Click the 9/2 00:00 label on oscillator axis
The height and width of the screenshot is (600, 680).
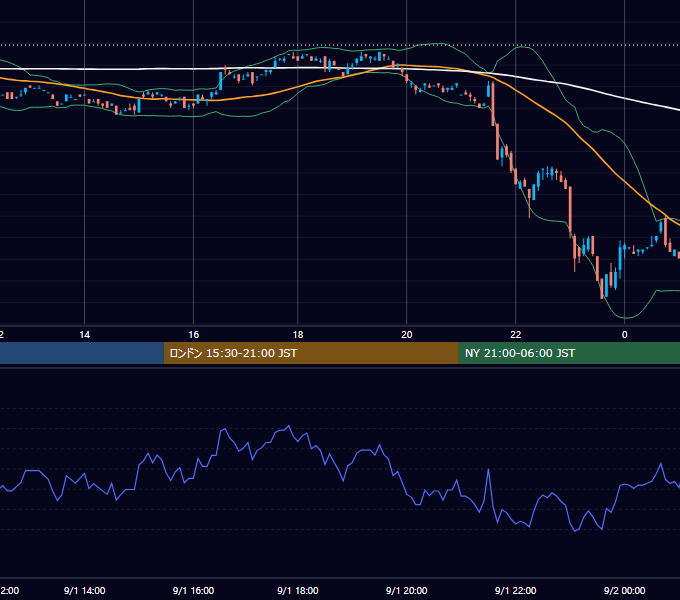click(x=624, y=591)
